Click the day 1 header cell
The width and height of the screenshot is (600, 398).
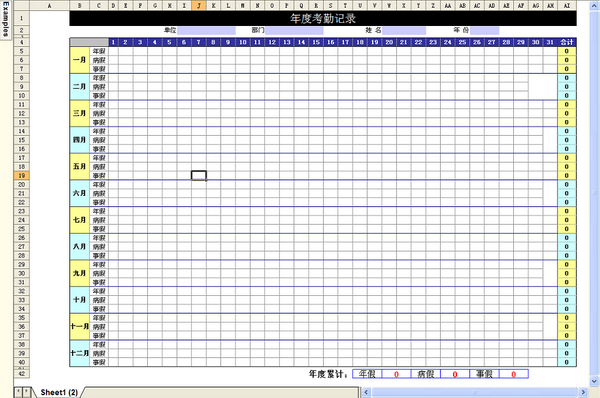point(113,42)
